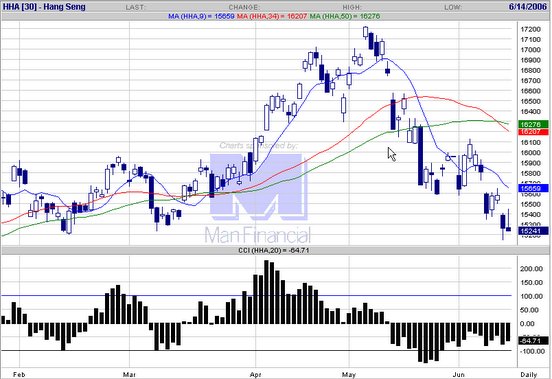Select the green MA (HHA,50) legend label
This screenshot has height=379, width=552.
pyautogui.click(x=345, y=16)
